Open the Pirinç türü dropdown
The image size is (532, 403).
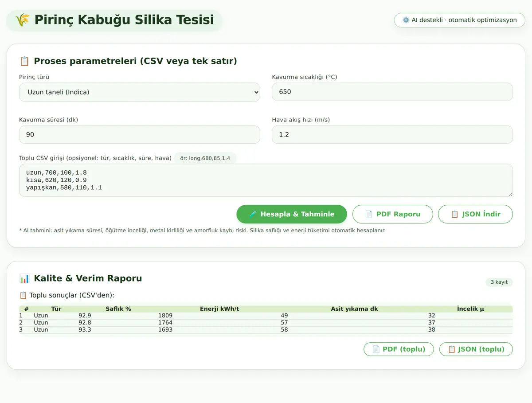(139, 92)
